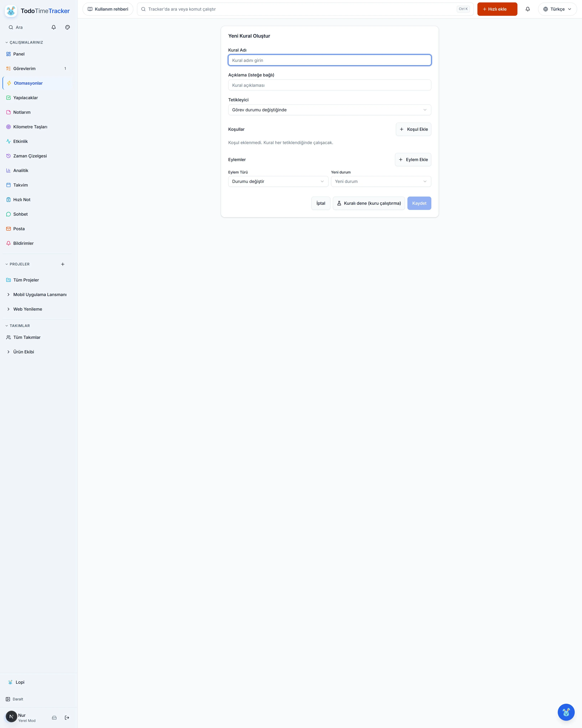The width and height of the screenshot is (582, 728).
Task: Open the Yeni durum dropdown
Action: tap(381, 181)
